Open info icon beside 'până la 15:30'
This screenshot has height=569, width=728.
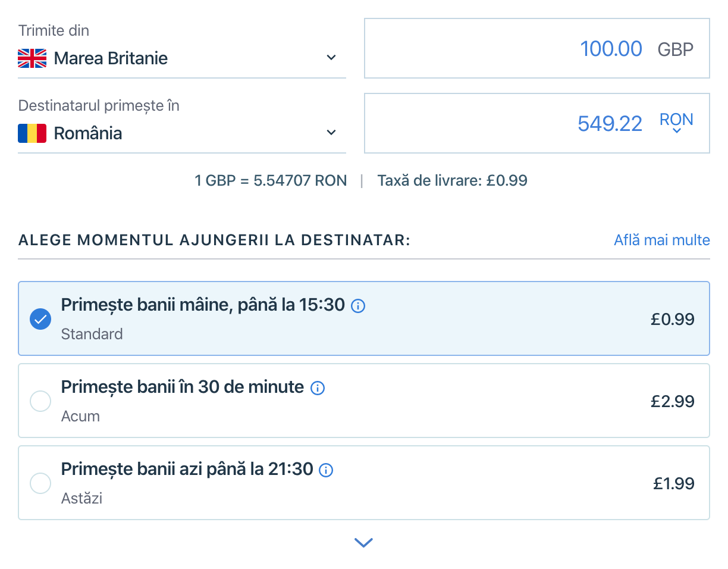pos(358,306)
